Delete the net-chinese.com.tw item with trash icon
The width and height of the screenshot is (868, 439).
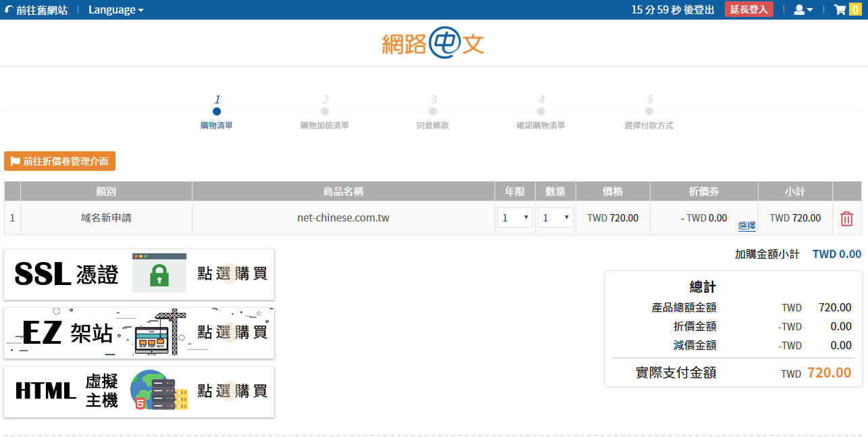846,218
